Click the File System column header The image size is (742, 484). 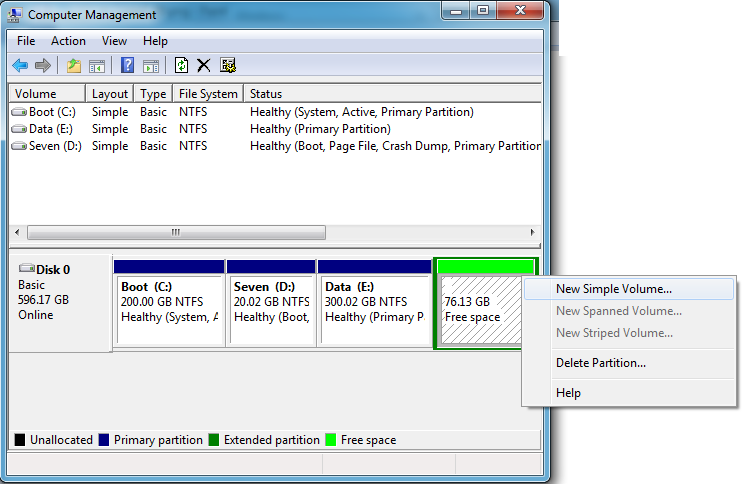208,94
